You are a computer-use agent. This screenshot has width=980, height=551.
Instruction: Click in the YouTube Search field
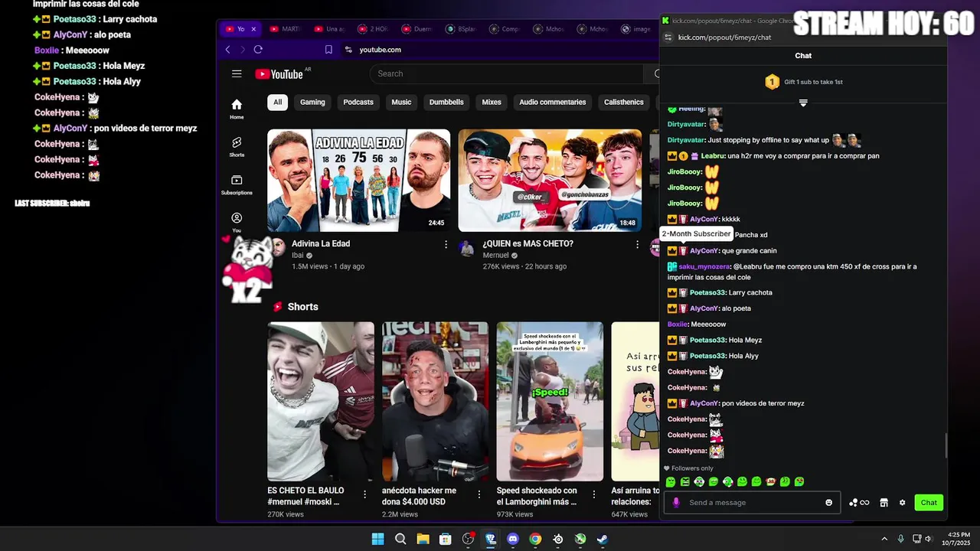(x=506, y=73)
